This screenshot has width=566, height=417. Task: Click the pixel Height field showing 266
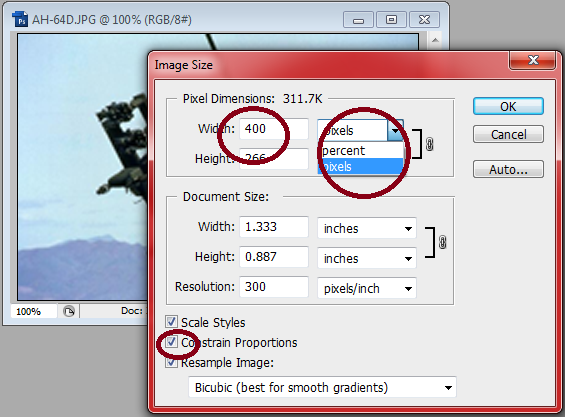point(274,158)
